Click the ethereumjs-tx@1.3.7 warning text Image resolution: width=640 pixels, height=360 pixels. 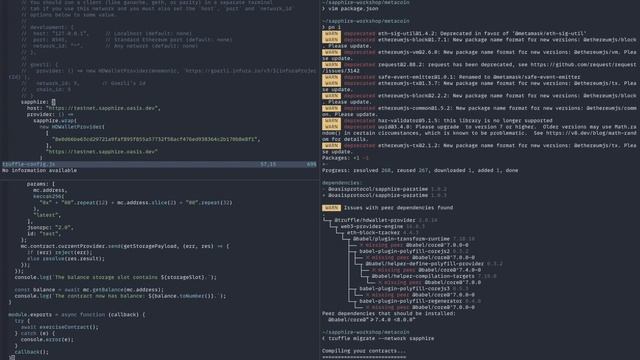pos(507,83)
